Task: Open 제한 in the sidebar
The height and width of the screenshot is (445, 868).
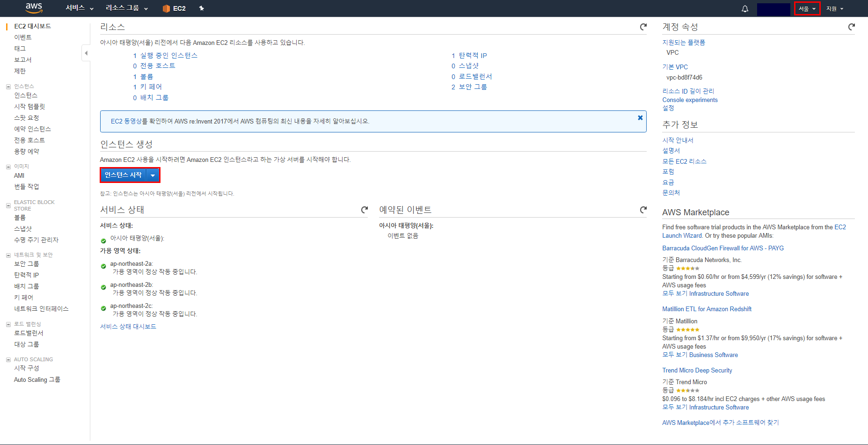Action: tap(20, 71)
